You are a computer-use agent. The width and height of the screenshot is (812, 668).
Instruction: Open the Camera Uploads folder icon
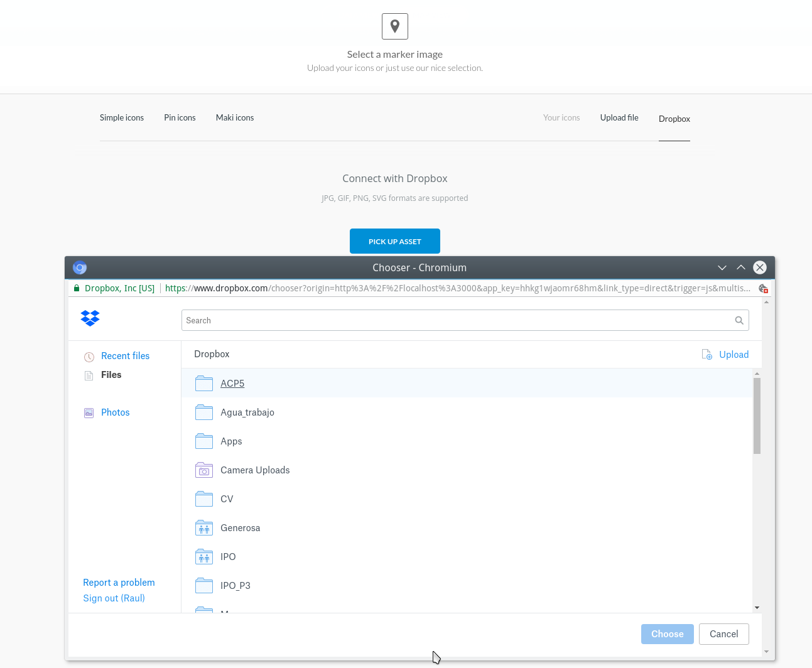(x=204, y=470)
